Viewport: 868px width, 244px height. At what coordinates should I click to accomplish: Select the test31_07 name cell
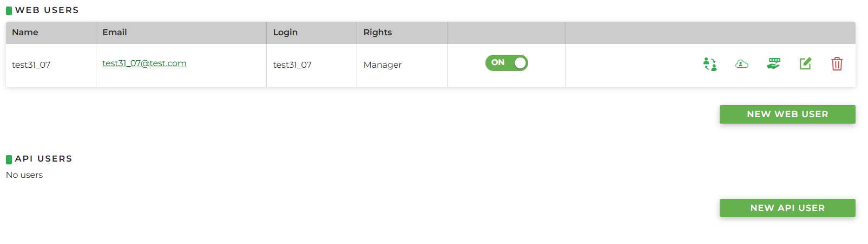pyautogui.click(x=31, y=65)
